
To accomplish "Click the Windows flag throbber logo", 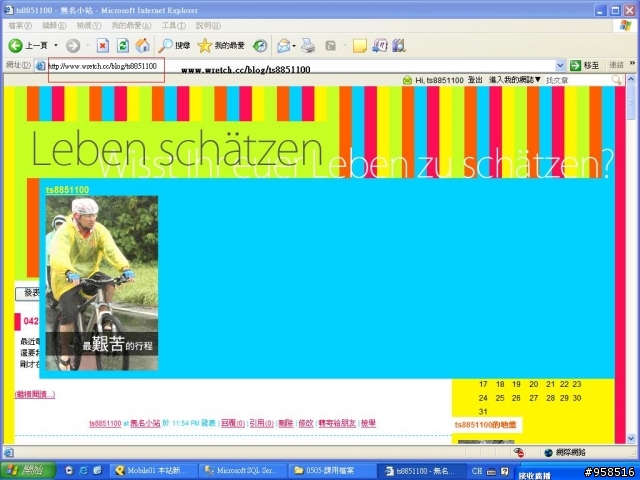I will pos(625,25).
